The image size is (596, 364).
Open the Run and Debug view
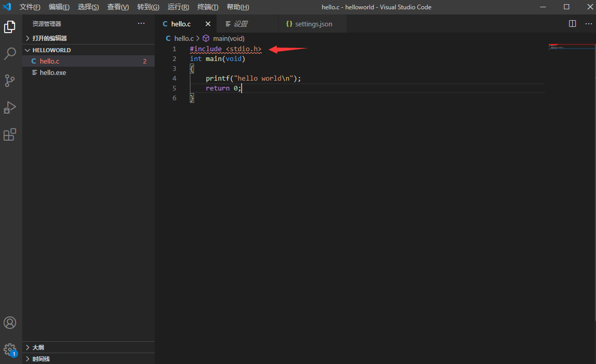10,108
